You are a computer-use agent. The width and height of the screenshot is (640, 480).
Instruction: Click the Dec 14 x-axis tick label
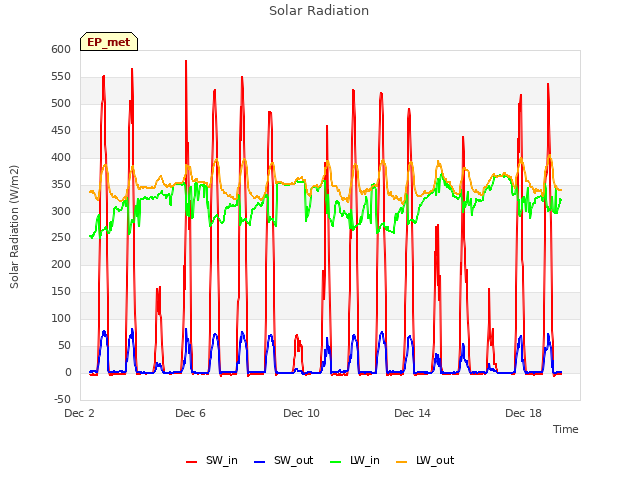click(x=412, y=413)
